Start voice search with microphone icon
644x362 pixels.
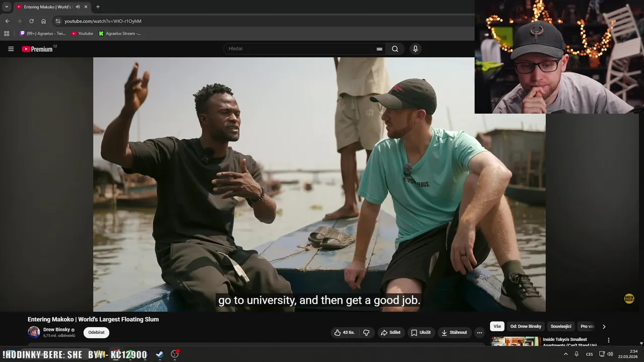click(x=415, y=49)
